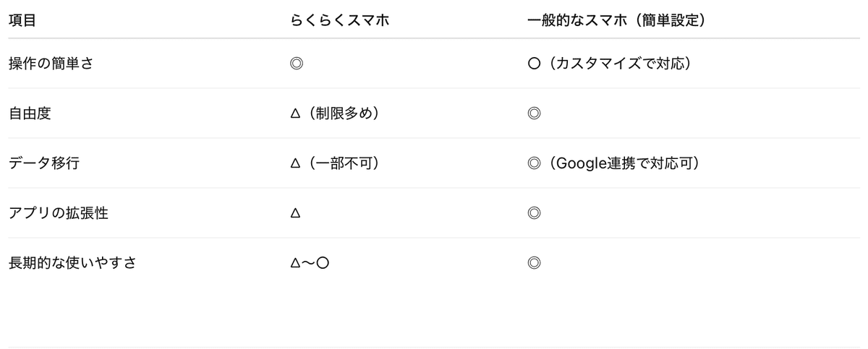Click the ◎ mark in the 自由度 row

coord(535,113)
